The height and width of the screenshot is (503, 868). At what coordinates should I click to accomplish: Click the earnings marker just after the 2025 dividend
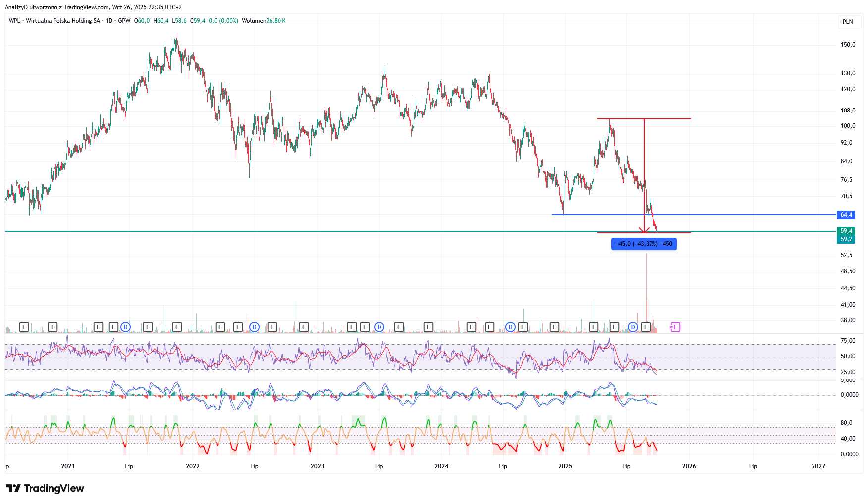click(646, 327)
